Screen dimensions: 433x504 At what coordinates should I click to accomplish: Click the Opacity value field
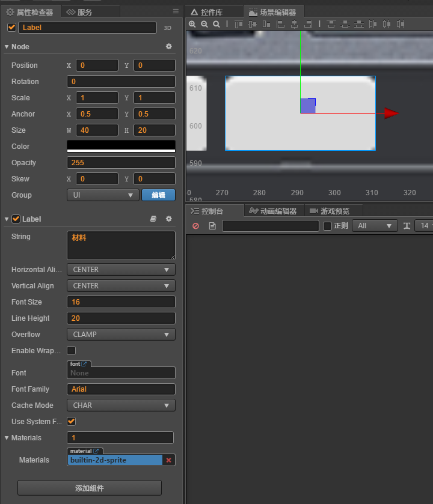click(x=121, y=163)
